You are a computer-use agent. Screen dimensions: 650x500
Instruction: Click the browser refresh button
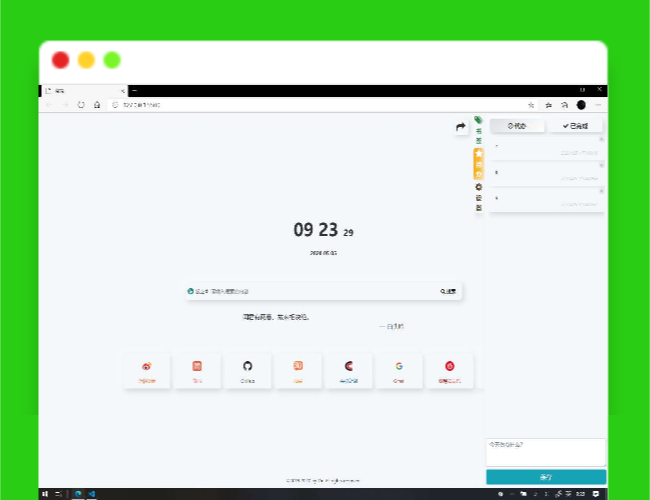(81, 104)
